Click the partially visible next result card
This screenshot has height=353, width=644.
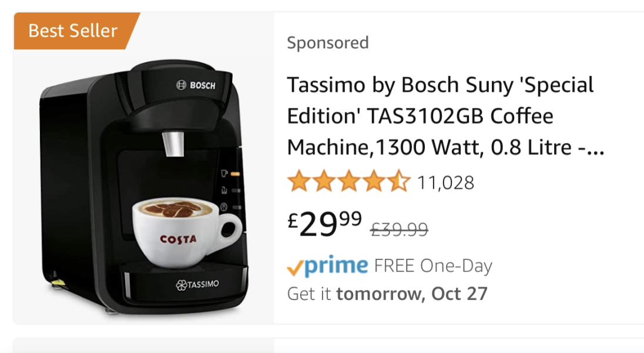tap(322, 346)
